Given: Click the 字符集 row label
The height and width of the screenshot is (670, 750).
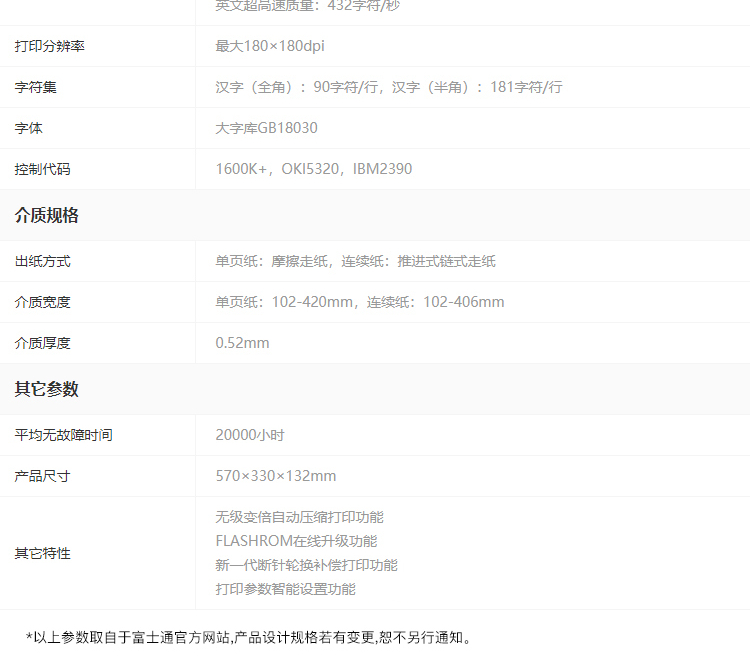Looking at the screenshot, I should coord(35,87).
